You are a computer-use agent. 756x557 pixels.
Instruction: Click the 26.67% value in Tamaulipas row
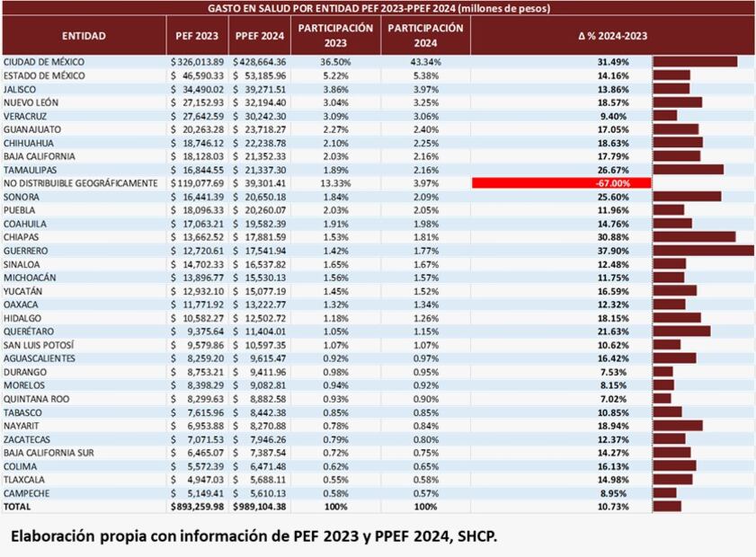pyautogui.click(x=611, y=170)
